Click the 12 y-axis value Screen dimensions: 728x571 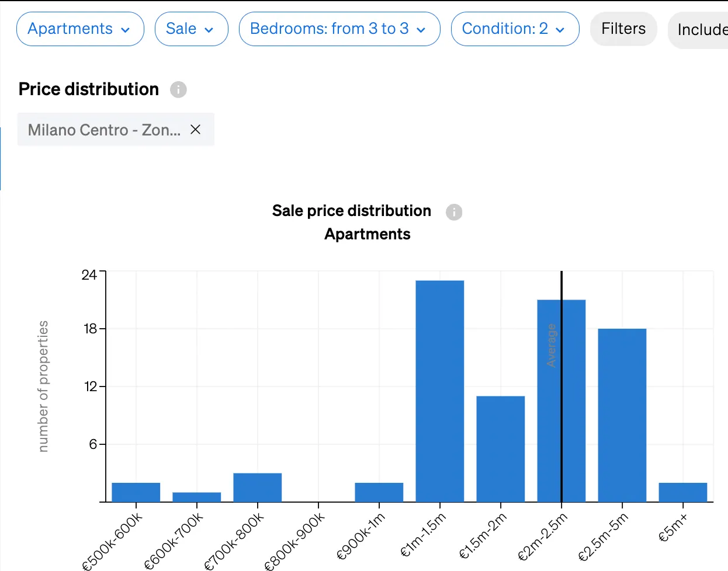pos(90,387)
